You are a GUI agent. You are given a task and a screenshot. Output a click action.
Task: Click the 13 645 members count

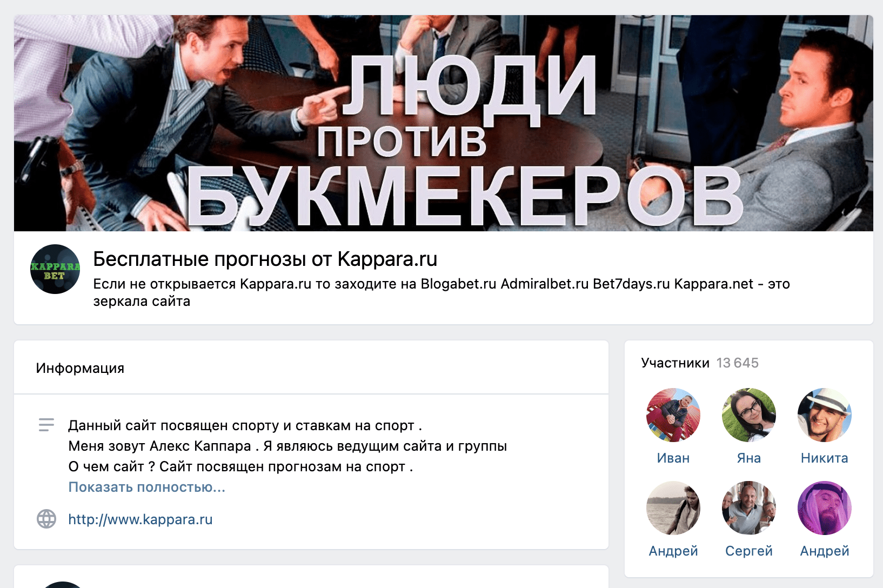coord(738,363)
